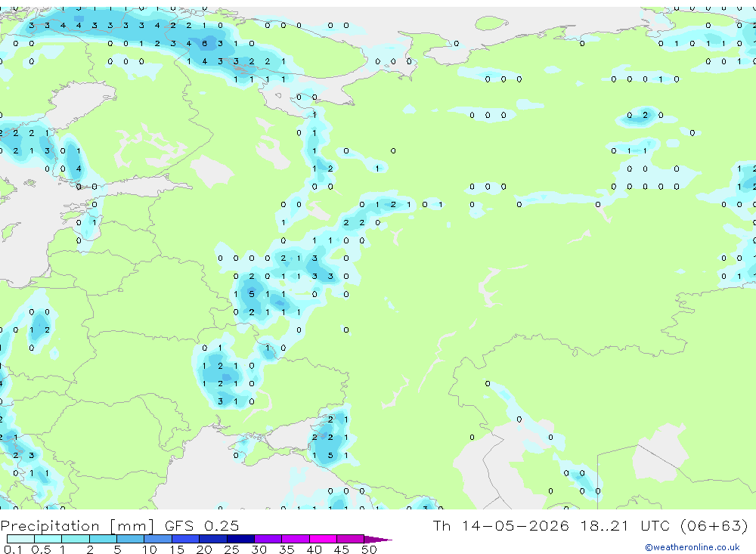756x554 pixels.
Task: Open the weatheronline.co.uk copyright link
Action: coord(692,547)
